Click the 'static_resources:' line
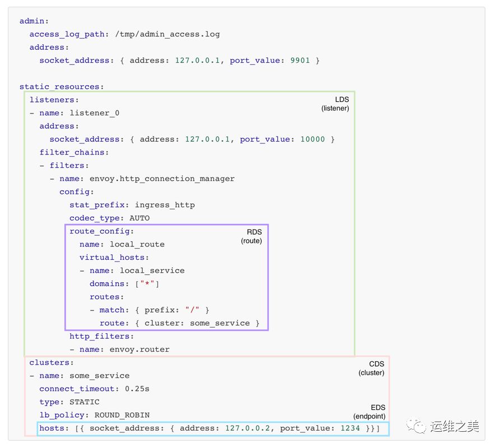Image resolution: width=495 pixels, height=448 pixels. point(62,87)
